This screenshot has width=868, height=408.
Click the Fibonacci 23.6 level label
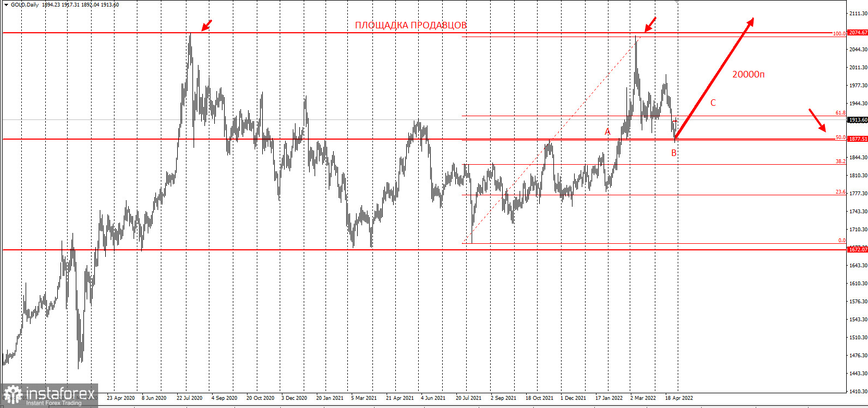(x=841, y=192)
